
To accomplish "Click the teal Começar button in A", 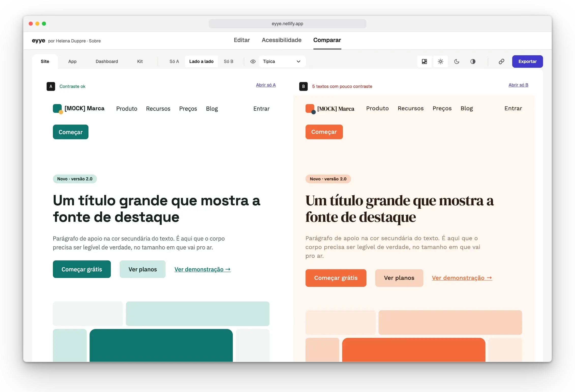I will 71,132.
